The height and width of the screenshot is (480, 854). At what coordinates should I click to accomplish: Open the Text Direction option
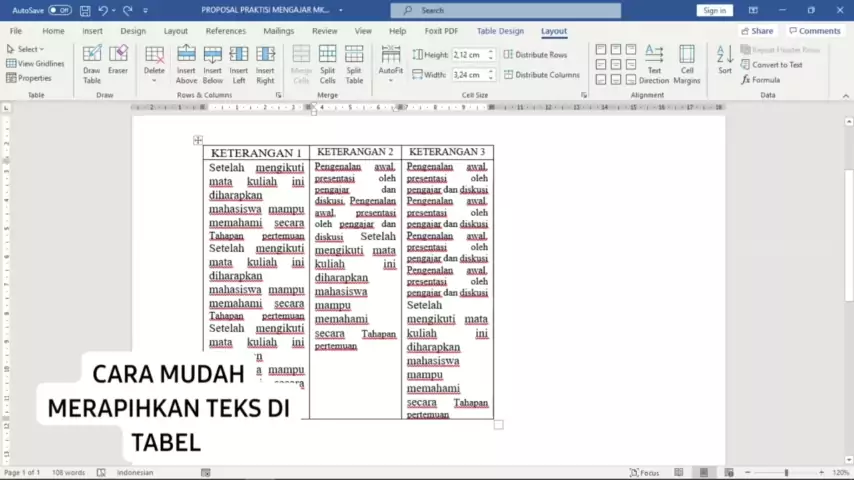coord(654,62)
